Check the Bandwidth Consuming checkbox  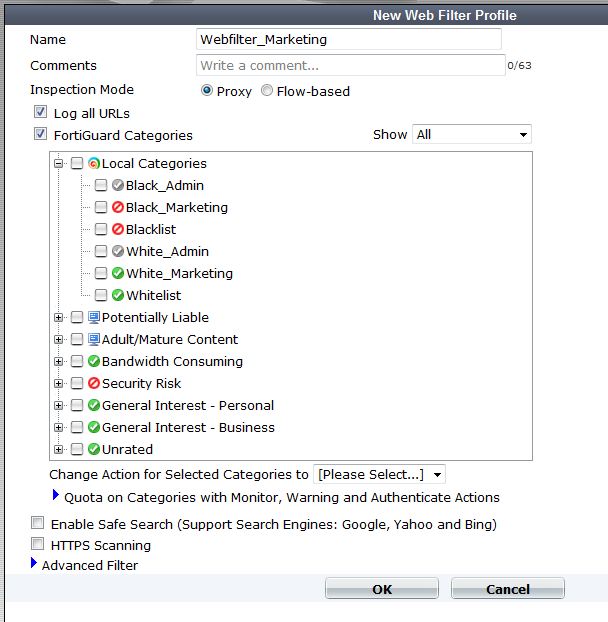[x=77, y=361]
